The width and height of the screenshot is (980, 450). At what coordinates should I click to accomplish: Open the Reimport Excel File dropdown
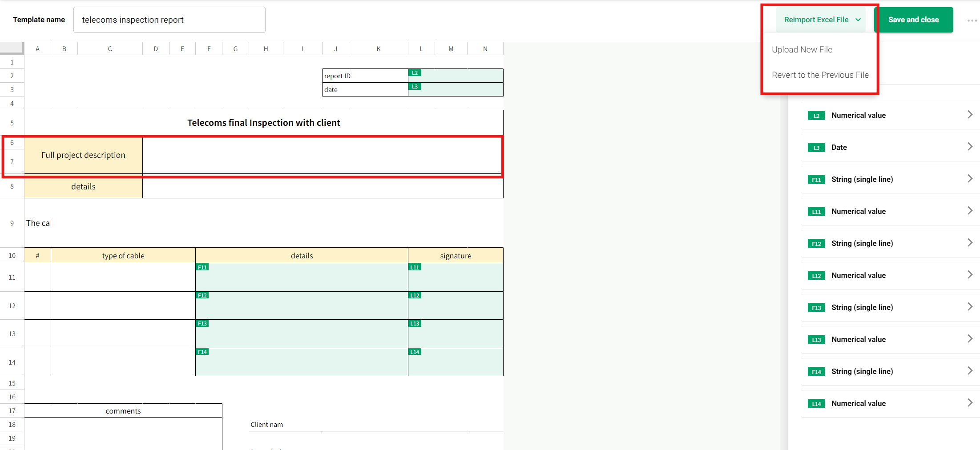coord(821,20)
